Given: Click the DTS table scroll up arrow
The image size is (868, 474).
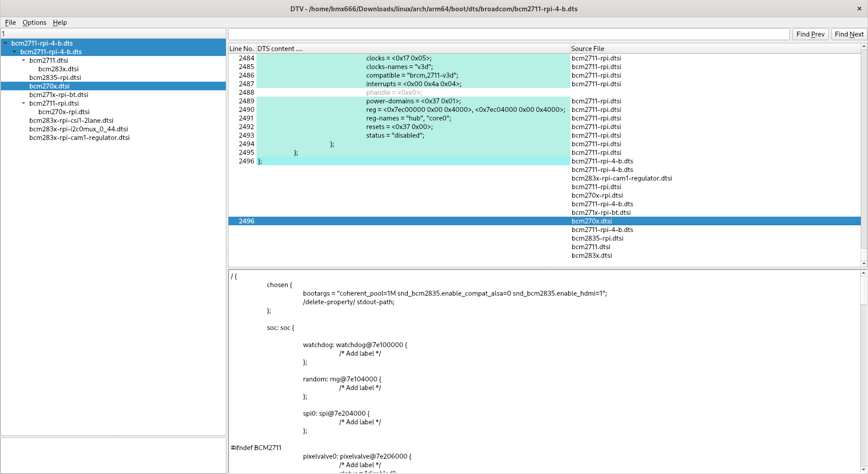Looking at the screenshot, I should pyautogui.click(x=864, y=46).
